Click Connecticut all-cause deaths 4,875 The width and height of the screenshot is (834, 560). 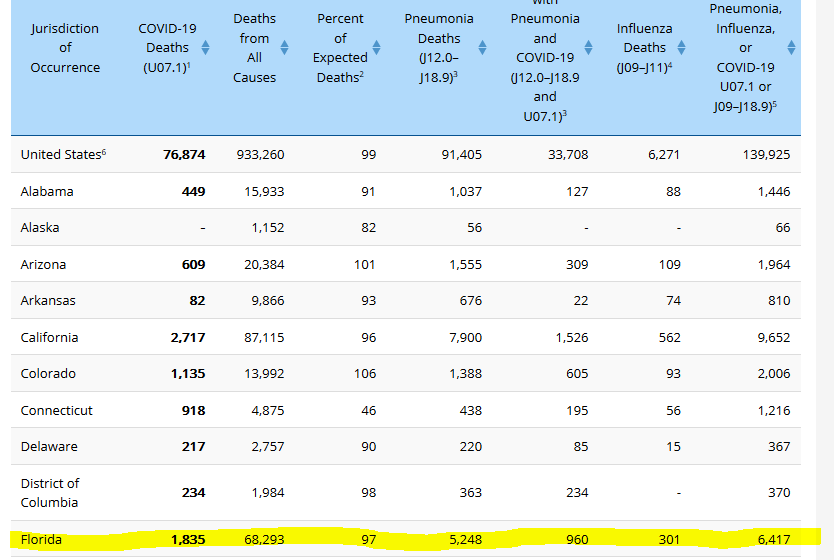click(x=268, y=411)
